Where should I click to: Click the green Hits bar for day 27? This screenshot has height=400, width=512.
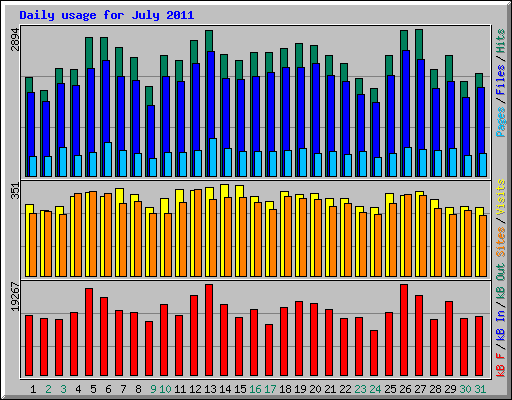click(x=419, y=44)
